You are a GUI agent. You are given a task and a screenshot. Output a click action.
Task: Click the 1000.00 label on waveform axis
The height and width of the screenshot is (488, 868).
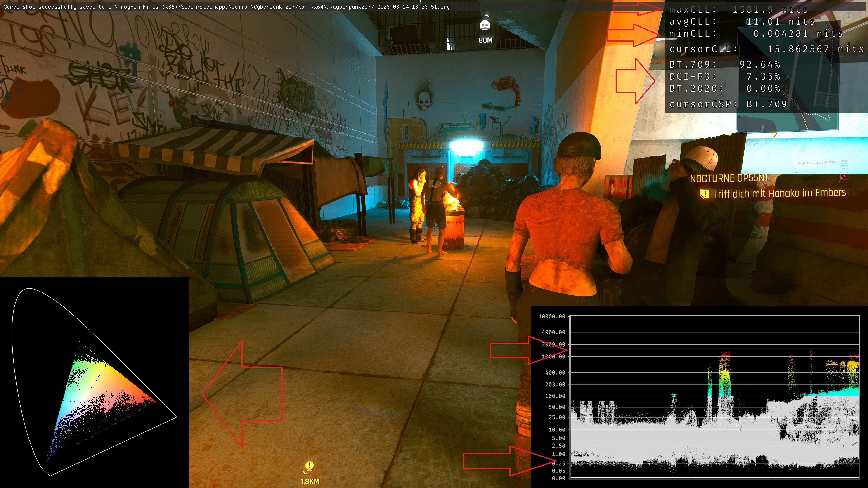tap(554, 357)
